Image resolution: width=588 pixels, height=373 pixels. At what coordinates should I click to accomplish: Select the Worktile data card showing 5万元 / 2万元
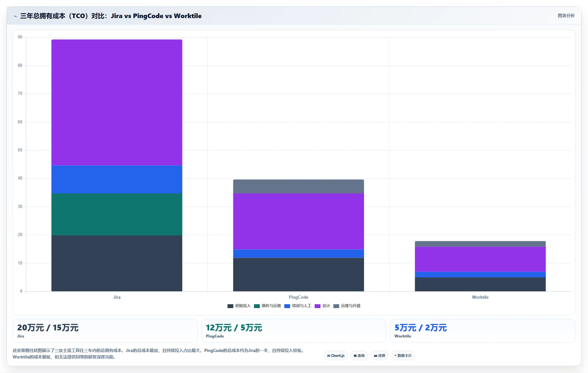coord(482,331)
